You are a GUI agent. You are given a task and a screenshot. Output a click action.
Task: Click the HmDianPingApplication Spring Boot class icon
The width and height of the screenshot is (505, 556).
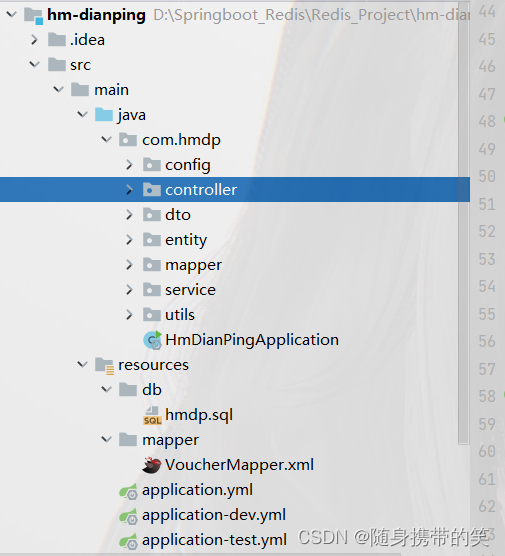(153, 340)
